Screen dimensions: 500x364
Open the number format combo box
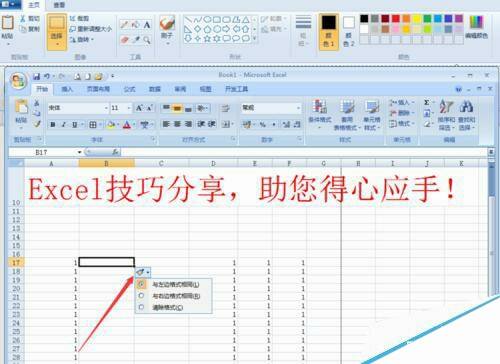coord(271,108)
